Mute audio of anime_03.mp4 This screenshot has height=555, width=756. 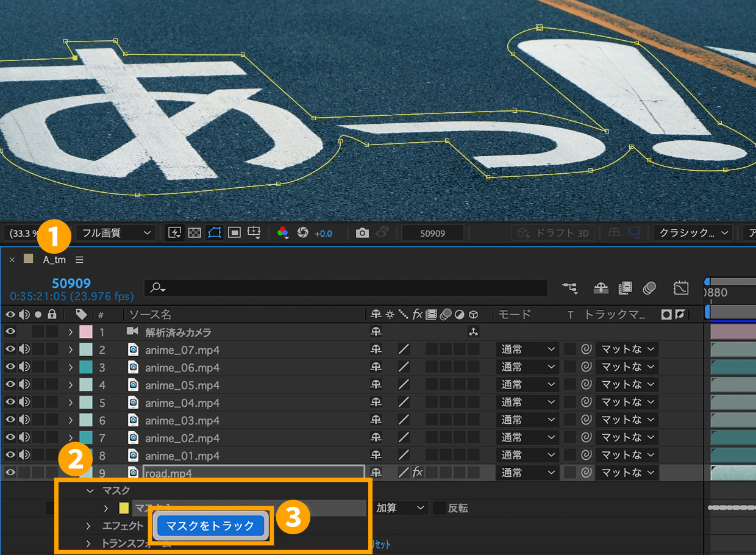(x=24, y=420)
